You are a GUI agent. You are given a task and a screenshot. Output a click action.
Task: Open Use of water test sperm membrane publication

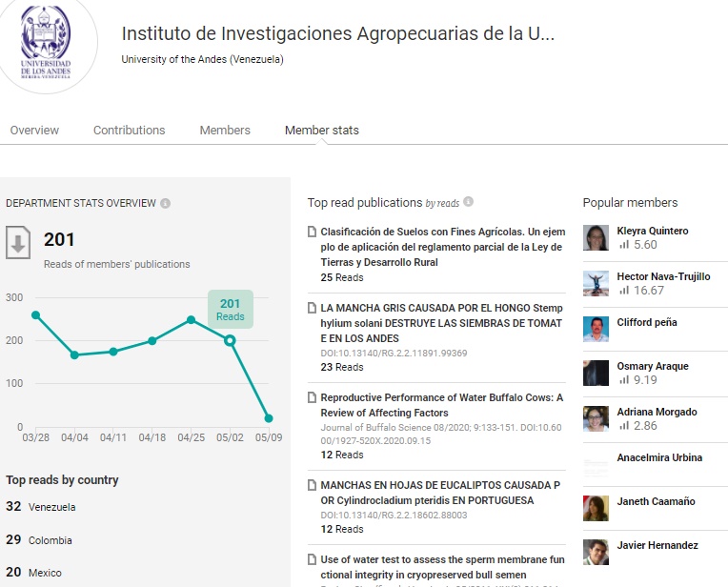pyautogui.click(x=442, y=567)
